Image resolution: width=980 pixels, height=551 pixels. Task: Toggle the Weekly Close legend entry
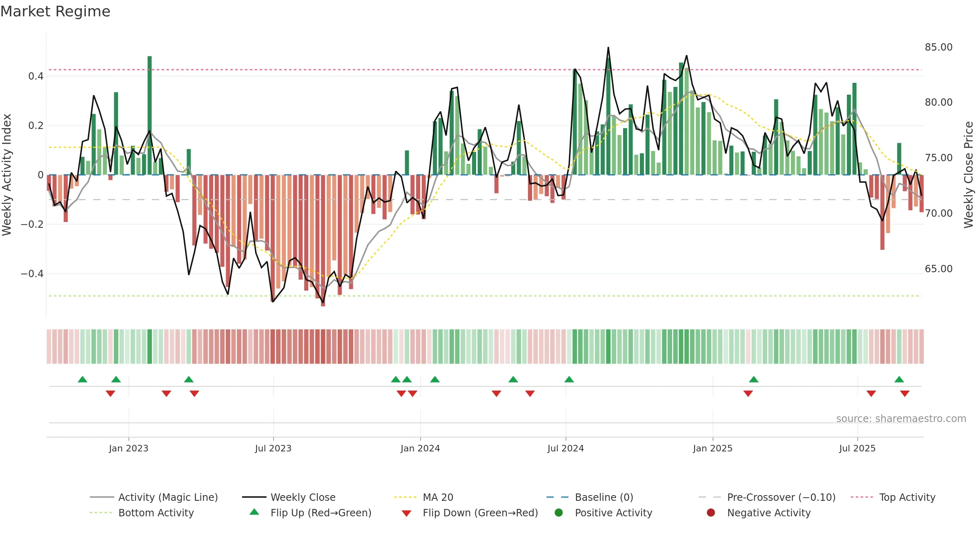[x=289, y=497]
